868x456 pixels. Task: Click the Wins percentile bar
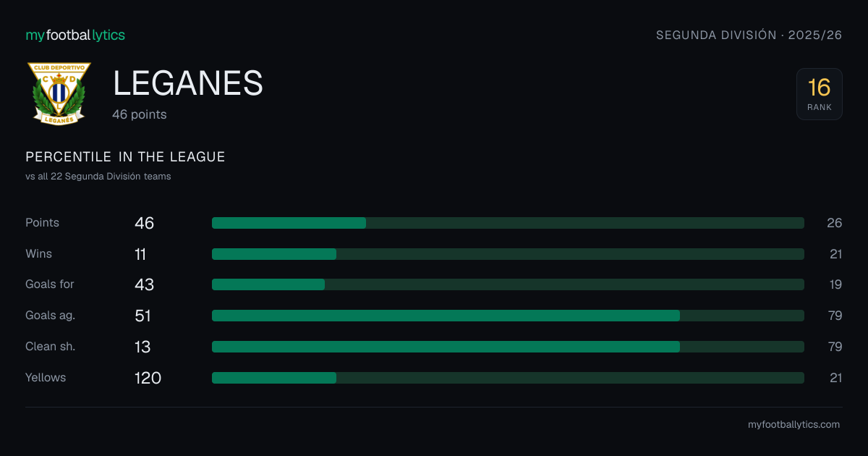click(x=508, y=254)
